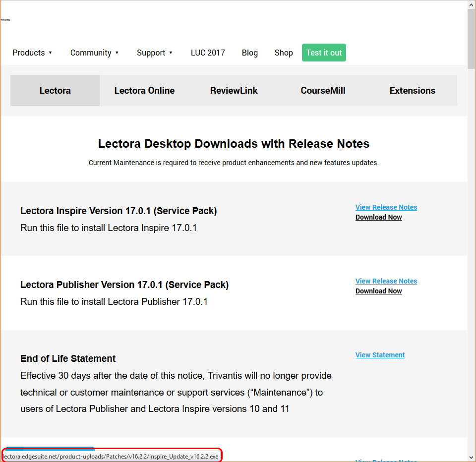
Task: Open the Extensions tab
Action: [412, 90]
